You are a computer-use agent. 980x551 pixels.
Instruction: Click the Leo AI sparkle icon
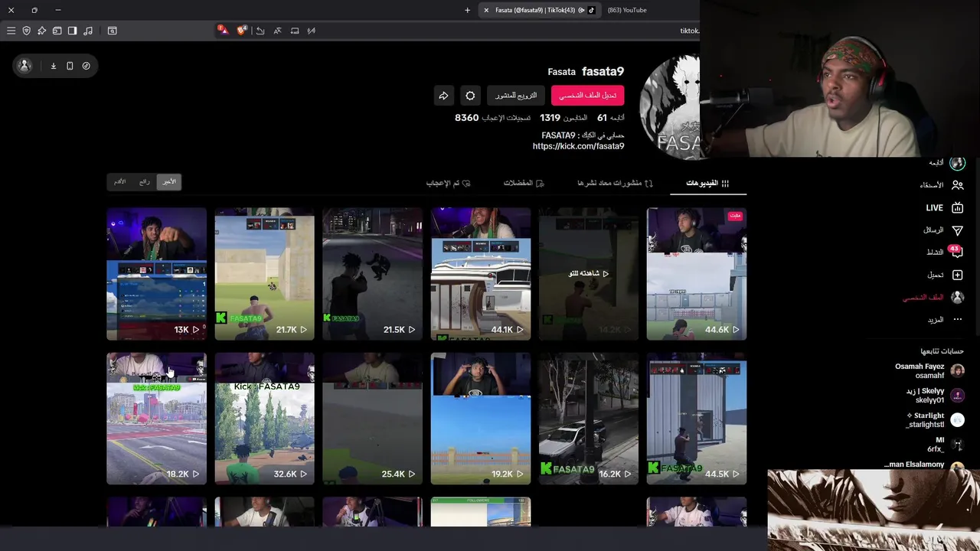tap(41, 31)
